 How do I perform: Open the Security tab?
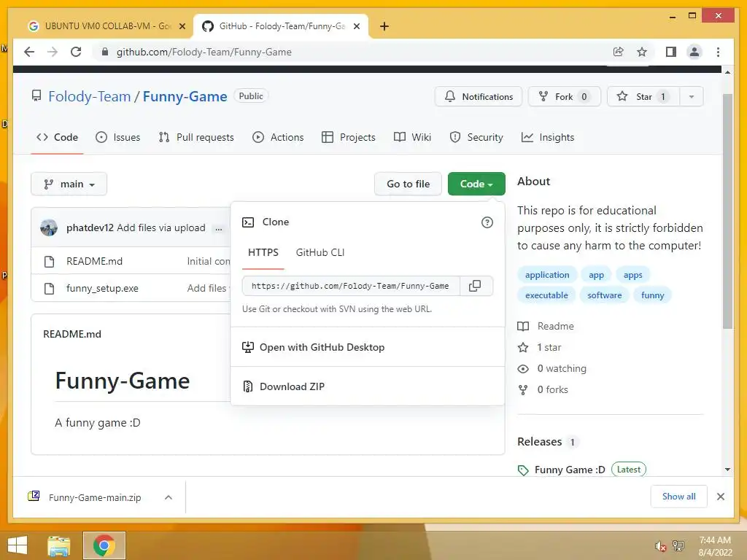point(476,137)
